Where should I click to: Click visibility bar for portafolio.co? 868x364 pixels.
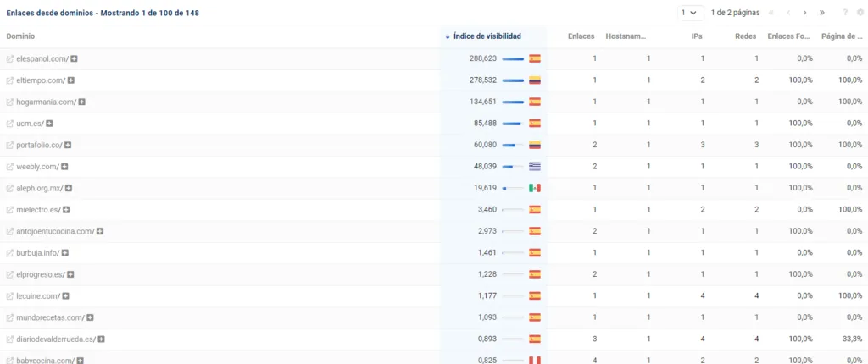pyautogui.click(x=513, y=145)
